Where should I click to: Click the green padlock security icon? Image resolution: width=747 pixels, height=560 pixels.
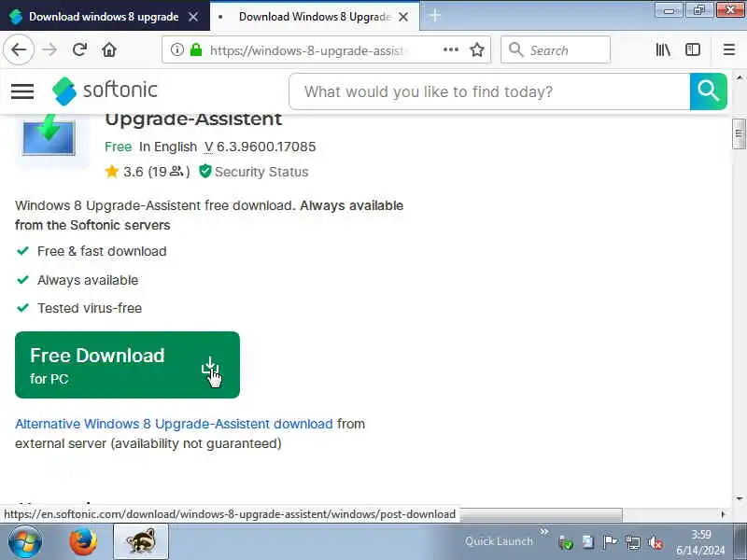point(196,49)
